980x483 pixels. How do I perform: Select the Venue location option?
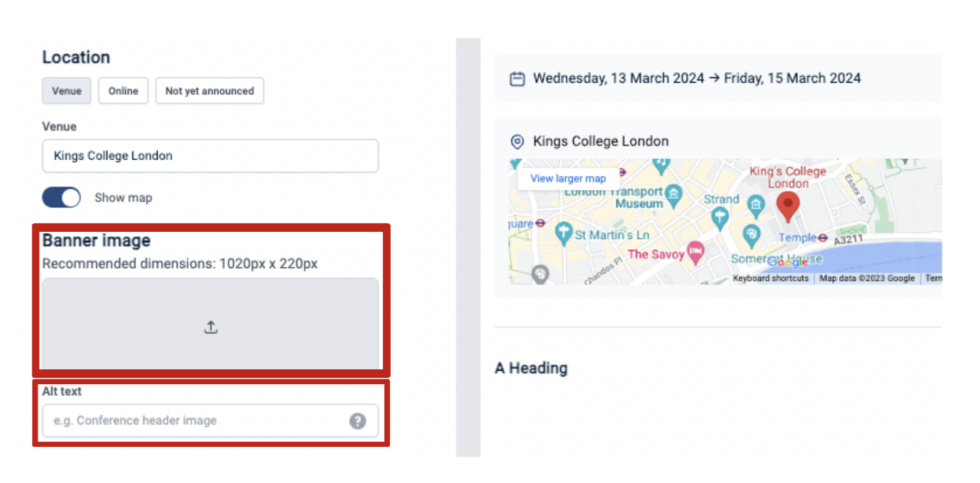tap(66, 91)
